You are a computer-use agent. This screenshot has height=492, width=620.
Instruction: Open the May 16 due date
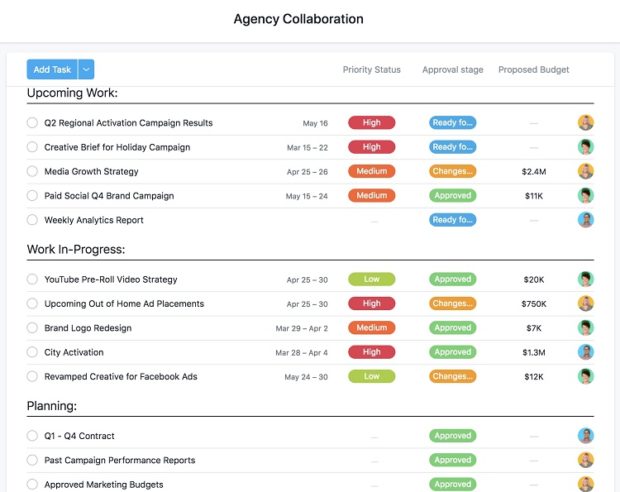315,123
